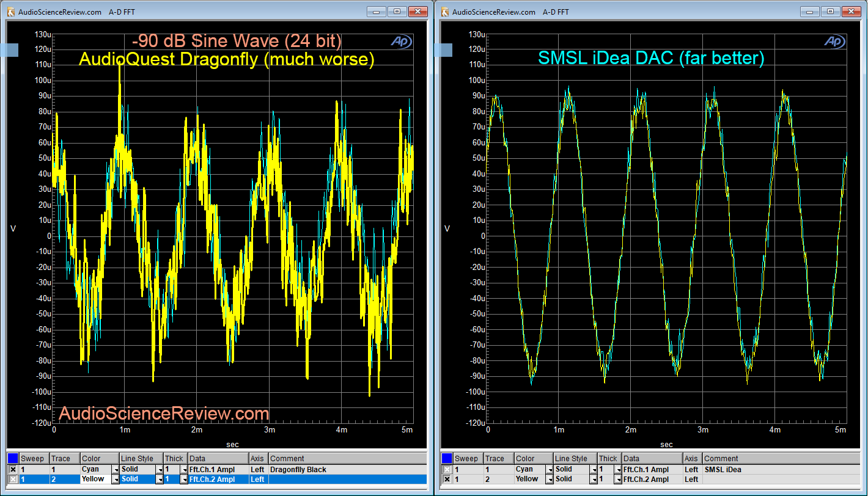This screenshot has height=496, width=868.
Task: Click the AP logo on the SMSL iDea graph
Action: 834,42
